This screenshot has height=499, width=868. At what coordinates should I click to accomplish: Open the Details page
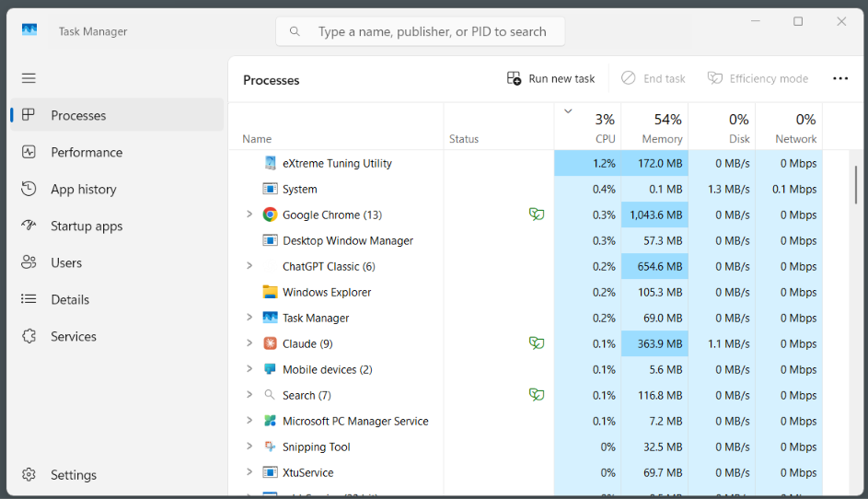pos(117,299)
